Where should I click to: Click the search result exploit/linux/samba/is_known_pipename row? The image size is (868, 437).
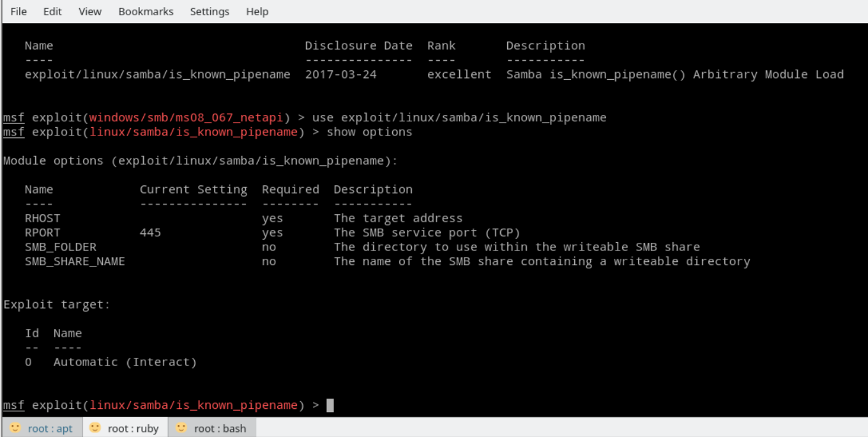point(434,74)
